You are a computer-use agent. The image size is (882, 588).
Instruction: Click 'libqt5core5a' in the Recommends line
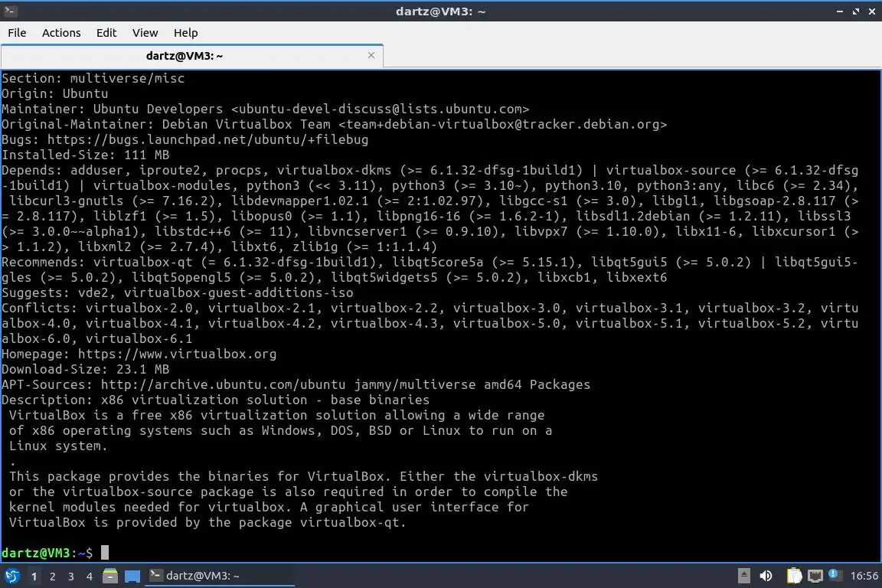(438, 262)
